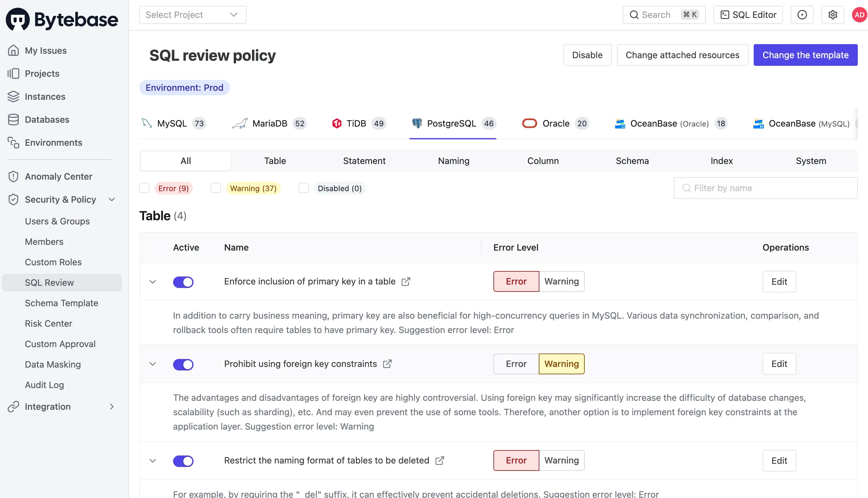Switch to the Naming category tab
The image size is (868, 498).
pyautogui.click(x=453, y=161)
